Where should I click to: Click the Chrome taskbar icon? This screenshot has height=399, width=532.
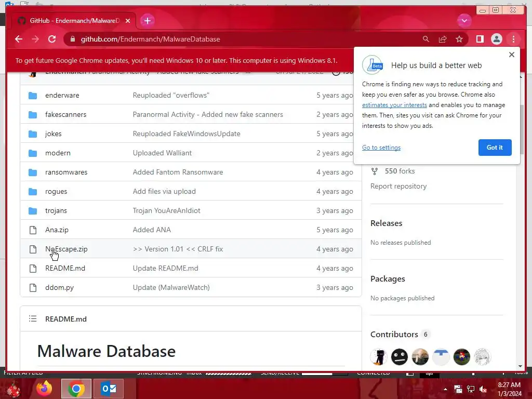pos(76,389)
